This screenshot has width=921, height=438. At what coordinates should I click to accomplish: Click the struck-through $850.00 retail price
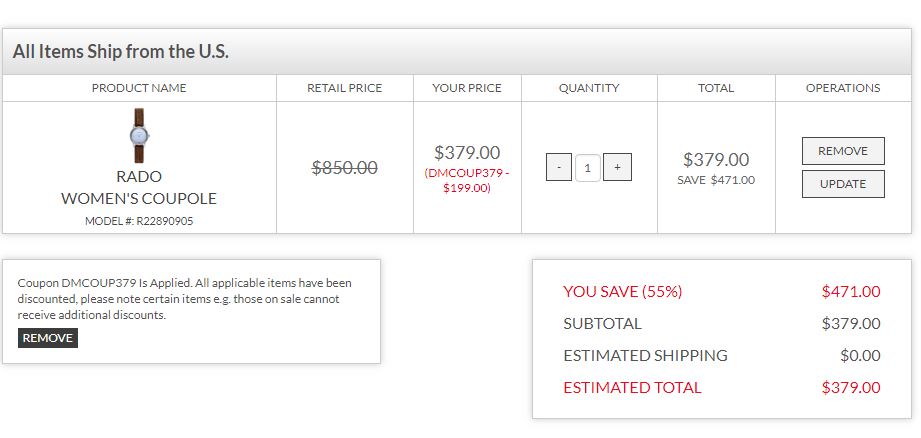click(x=345, y=168)
